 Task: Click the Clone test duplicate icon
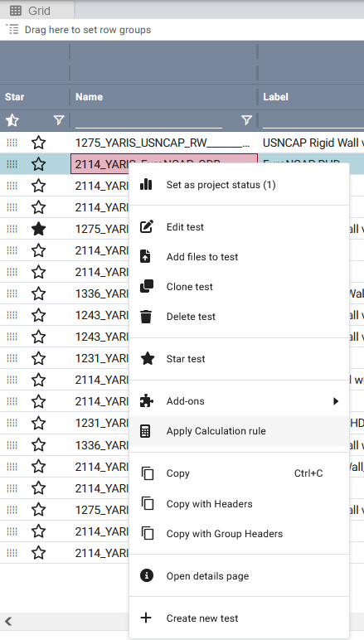tap(146, 286)
